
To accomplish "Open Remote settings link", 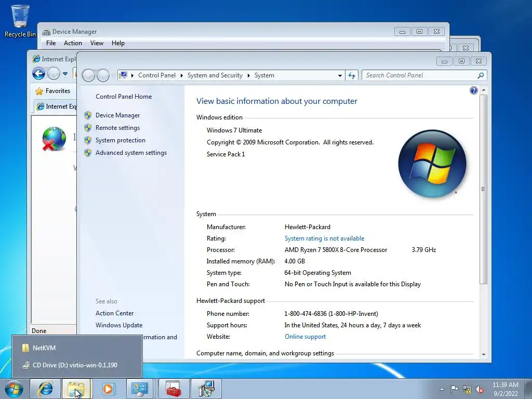I will pyautogui.click(x=117, y=128).
